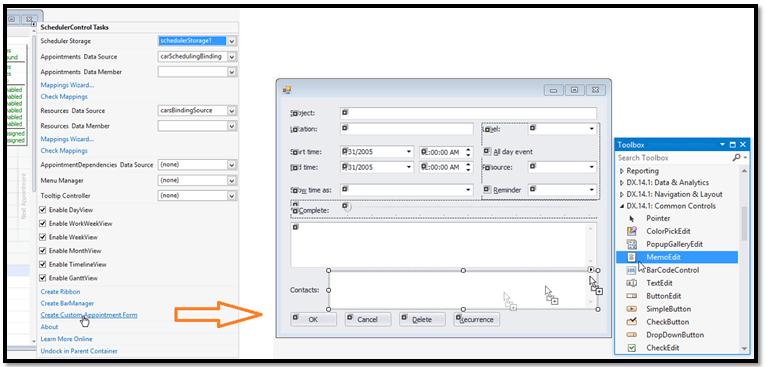Open the Menu Manager dropdown
Image resolution: width=765 pixels, height=367 pixels.
(x=232, y=181)
